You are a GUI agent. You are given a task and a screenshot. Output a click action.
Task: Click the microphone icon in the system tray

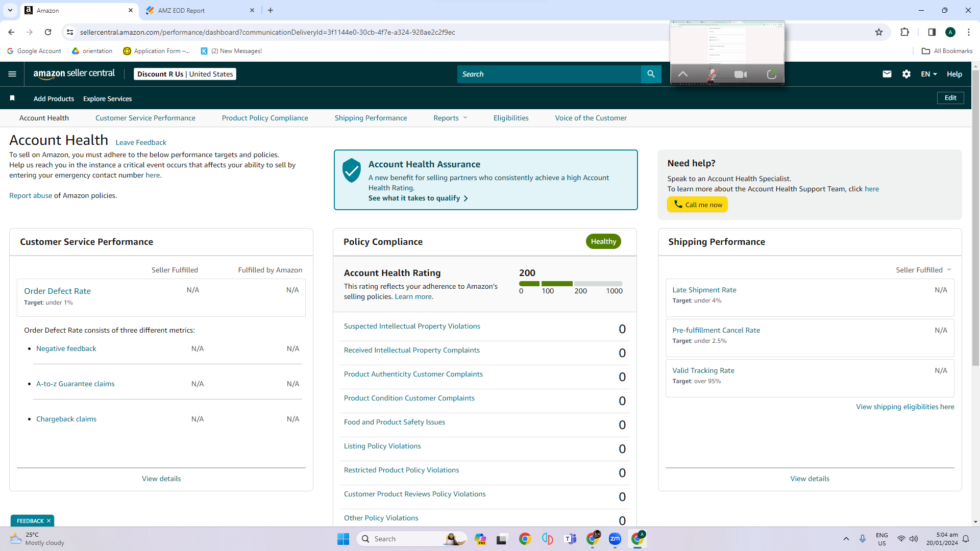[x=863, y=539]
